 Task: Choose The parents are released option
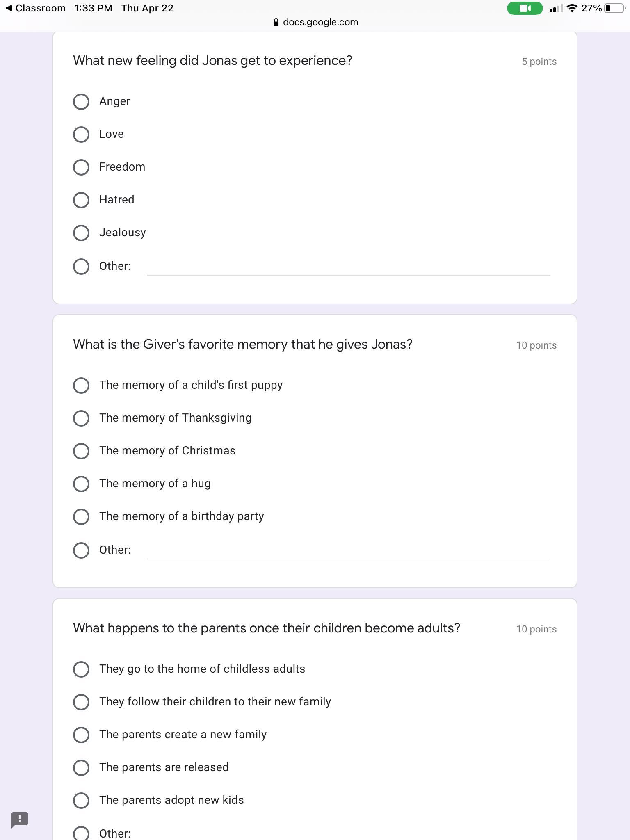[x=81, y=768]
